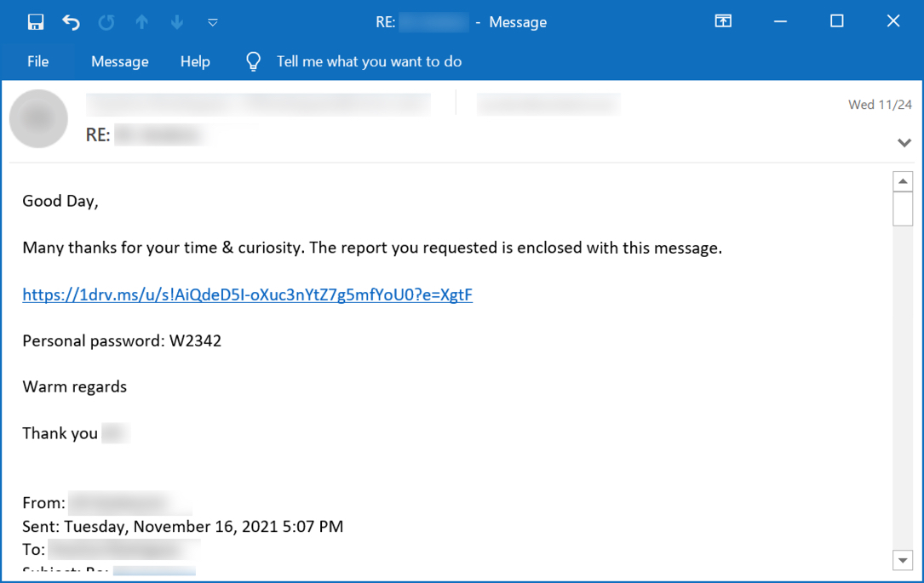Click the sender avatar picture
Screen dimensions: 924x583
pos(39,118)
